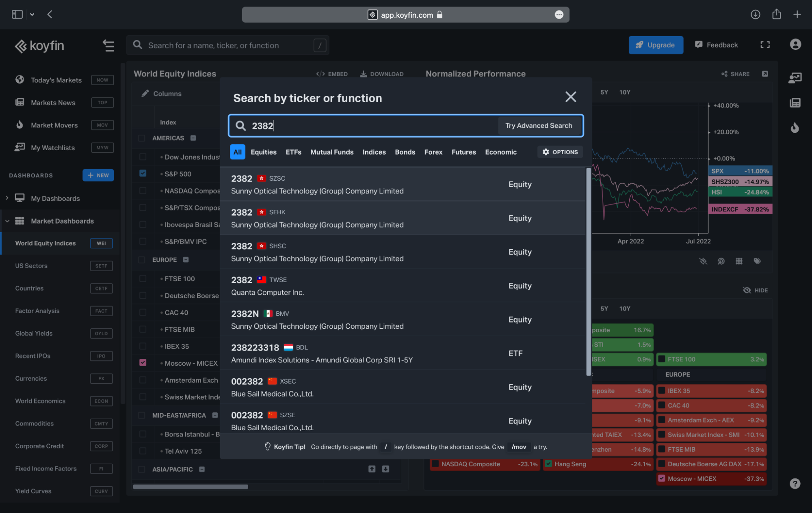Select the ETFs filter tab
The width and height of the screenshot is (812, 513).
click(293, 152)
